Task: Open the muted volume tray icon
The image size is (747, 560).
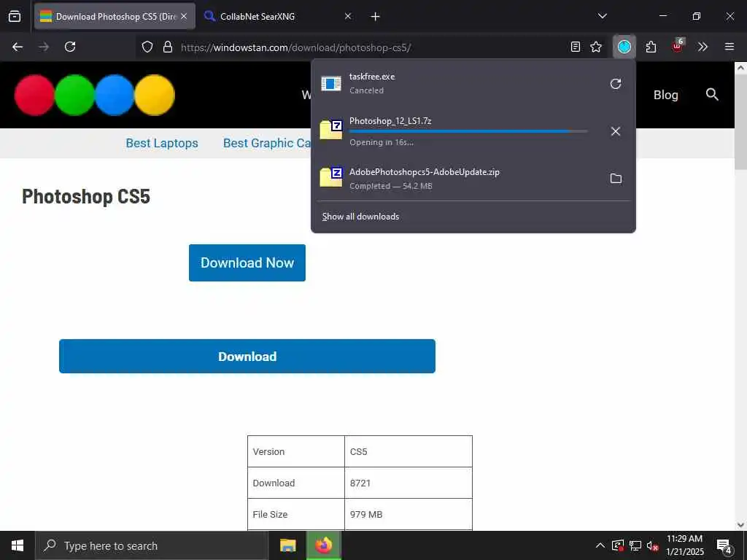Action: click(653, 546)
